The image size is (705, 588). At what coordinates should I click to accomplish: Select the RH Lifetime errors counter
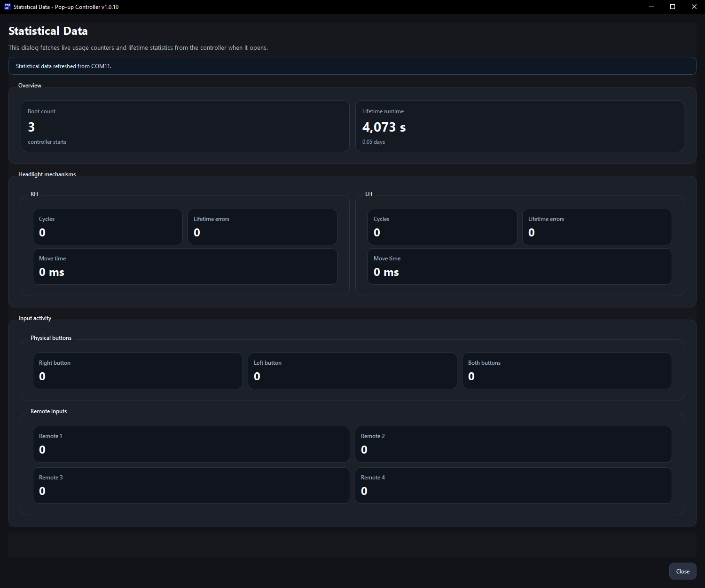click(x=262, y=227)
